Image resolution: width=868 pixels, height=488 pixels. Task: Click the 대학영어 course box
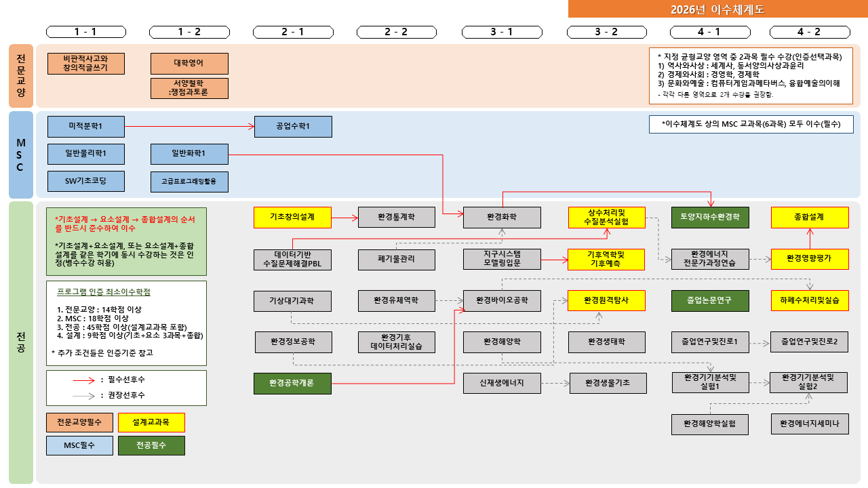(x=189, y=63)
